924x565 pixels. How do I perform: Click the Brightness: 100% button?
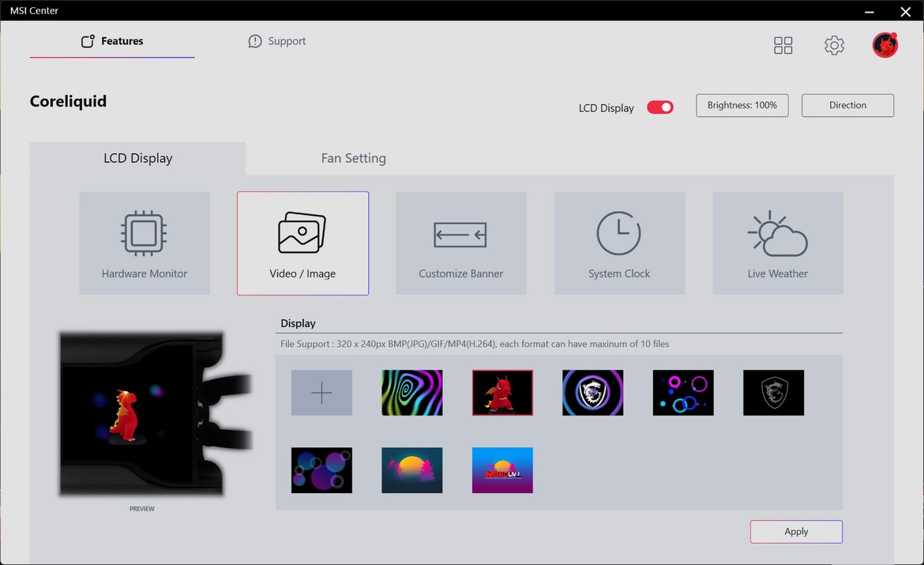tap(742, 106)
